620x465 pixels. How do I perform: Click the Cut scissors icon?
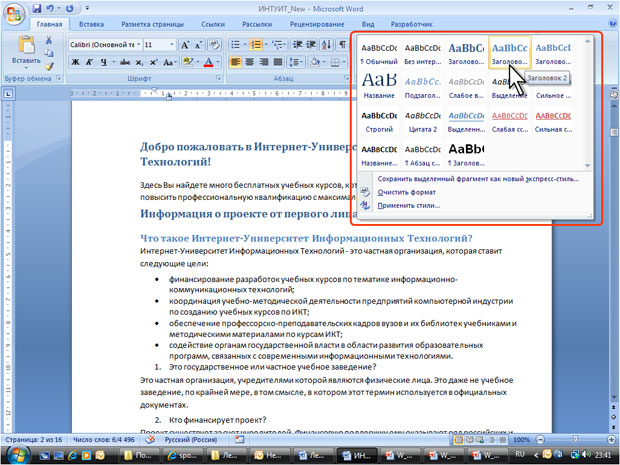49,40
